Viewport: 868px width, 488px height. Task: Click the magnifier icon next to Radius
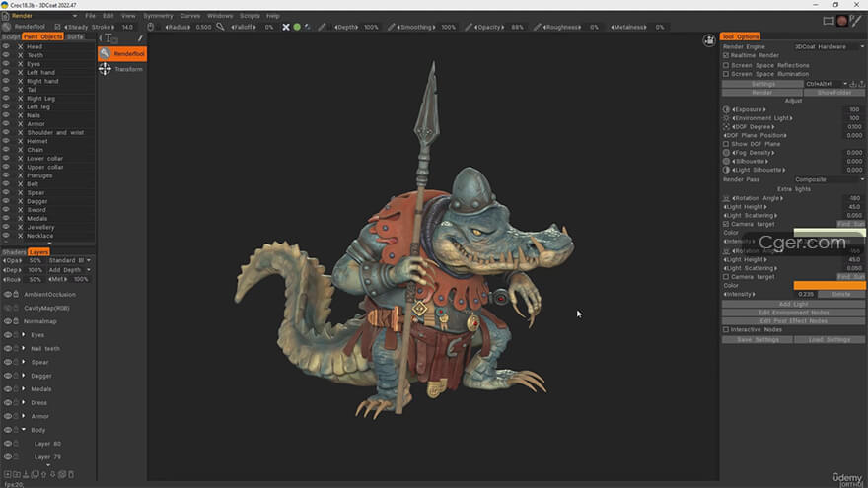click(220, 27)
